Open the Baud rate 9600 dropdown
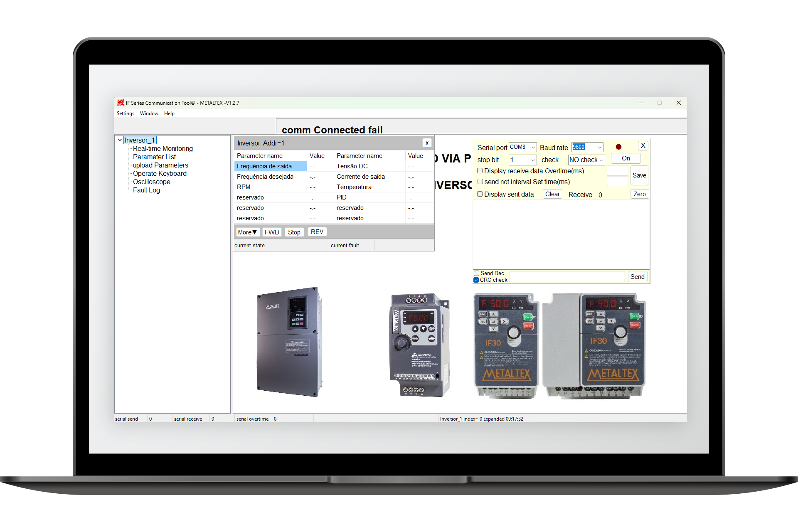Screen dimensions: 798x532 587,147
